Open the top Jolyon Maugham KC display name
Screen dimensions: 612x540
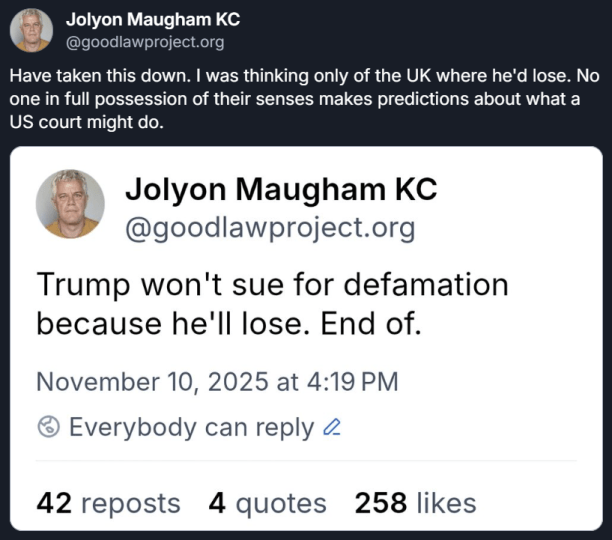pyautogui.click(x=152, y=20)
